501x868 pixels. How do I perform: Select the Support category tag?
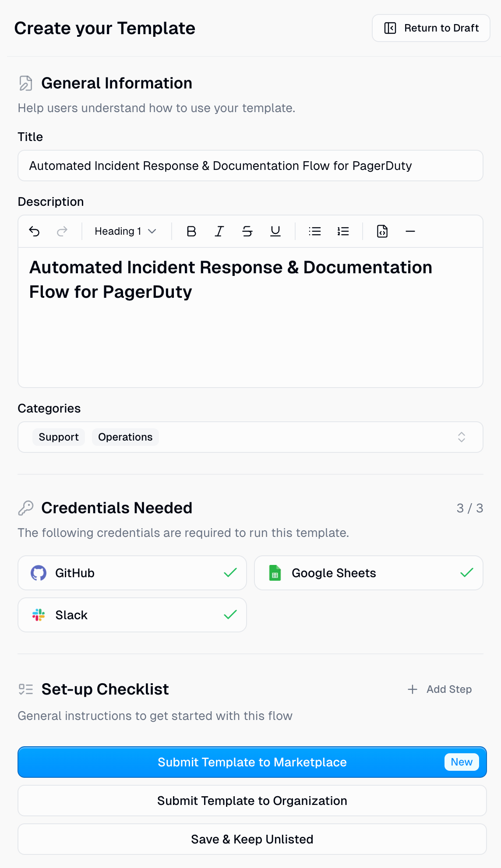pos(59,437)
